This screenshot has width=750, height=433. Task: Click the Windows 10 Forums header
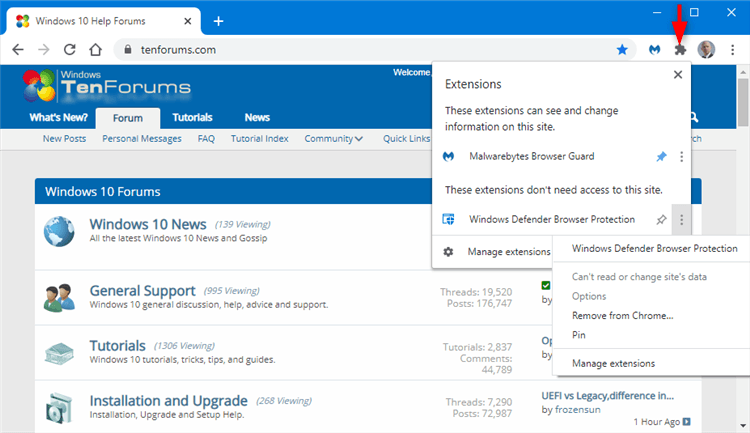[102, 192]
